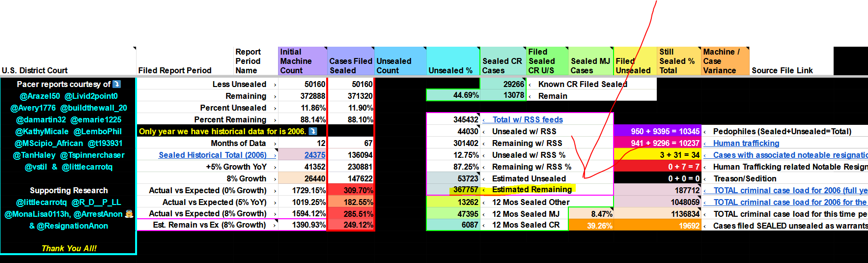
Task: Click the magenta '941 + 9296 = 10237' cell
Action: point(658,143)
